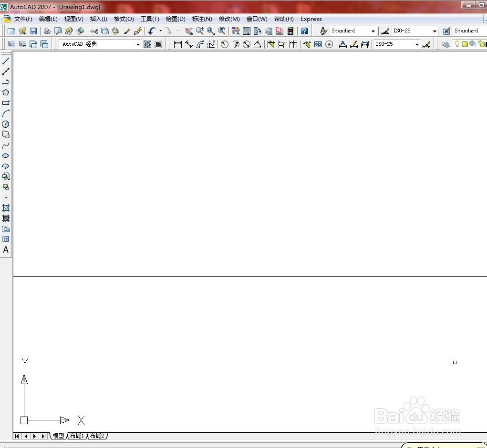Select the Circle tool

(6, 124)
